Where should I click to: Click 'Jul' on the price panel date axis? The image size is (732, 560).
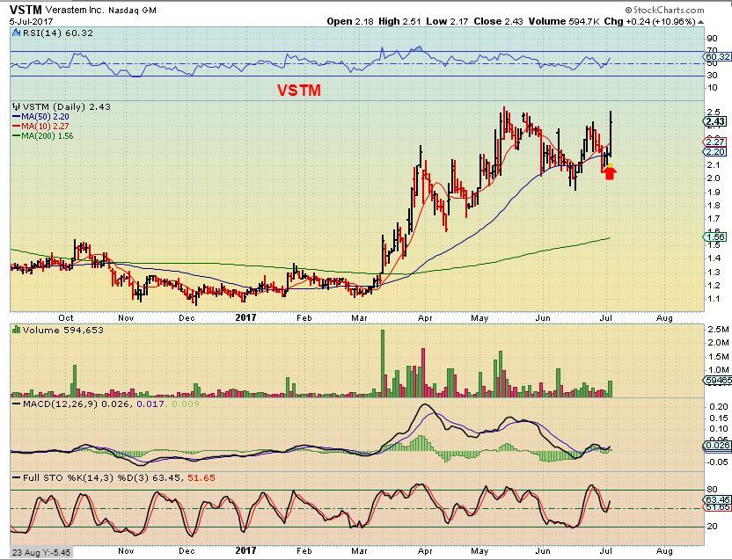click(x=605, y=317)
